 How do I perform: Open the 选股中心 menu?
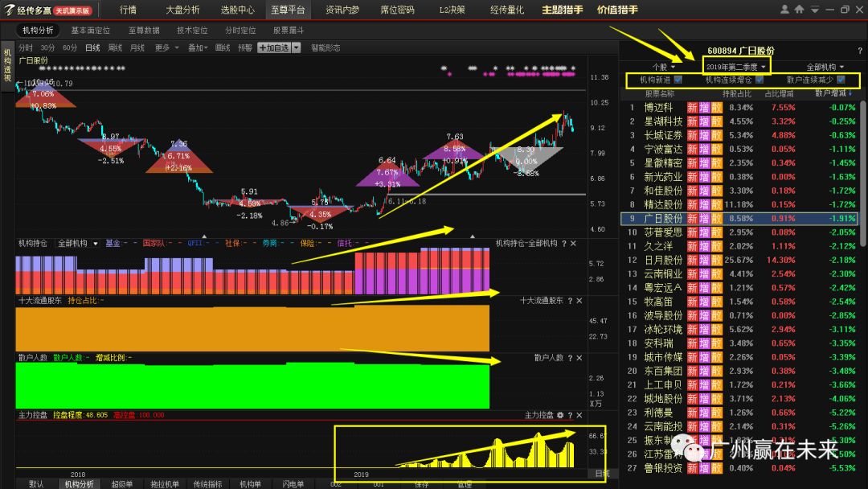coord(237,10)
